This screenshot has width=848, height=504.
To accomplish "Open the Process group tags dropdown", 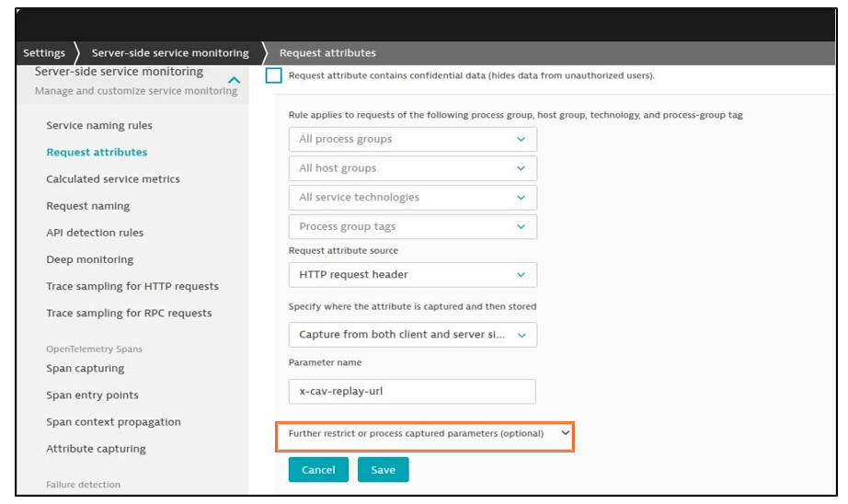I will pos(413,226).
